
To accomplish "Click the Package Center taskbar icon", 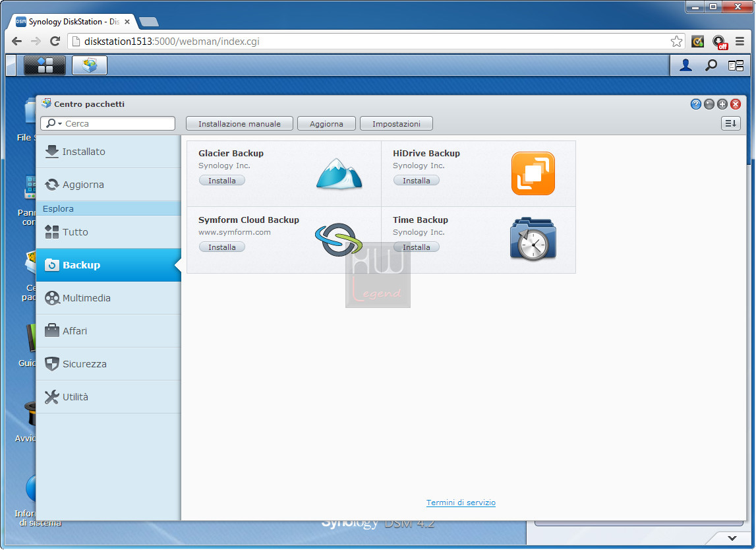I will click(90, 65).
